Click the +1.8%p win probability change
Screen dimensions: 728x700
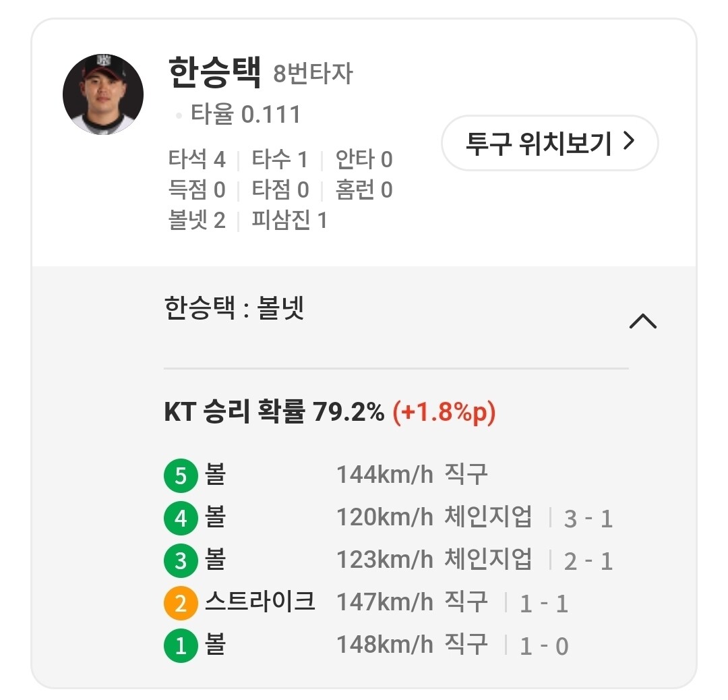tap(444, 412)
